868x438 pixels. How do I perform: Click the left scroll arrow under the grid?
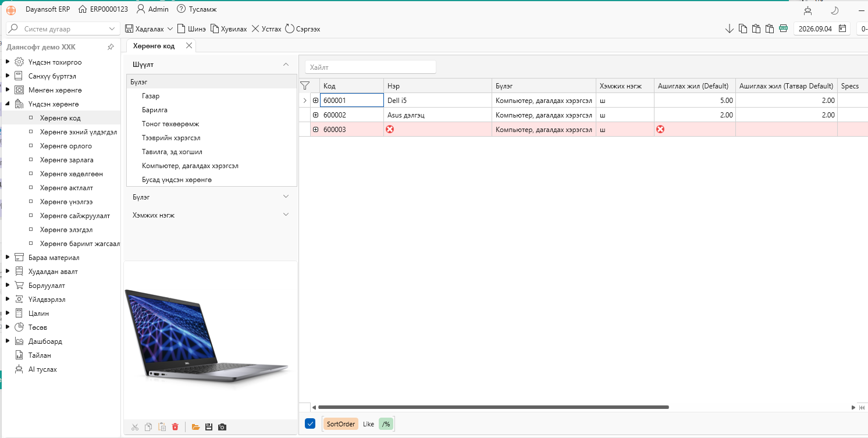coord(314,407)
